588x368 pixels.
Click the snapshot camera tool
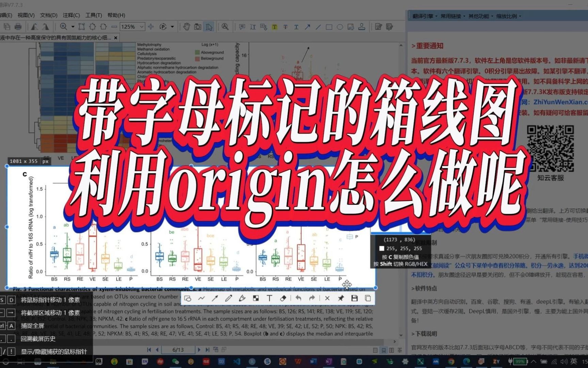tap(198, 27)
